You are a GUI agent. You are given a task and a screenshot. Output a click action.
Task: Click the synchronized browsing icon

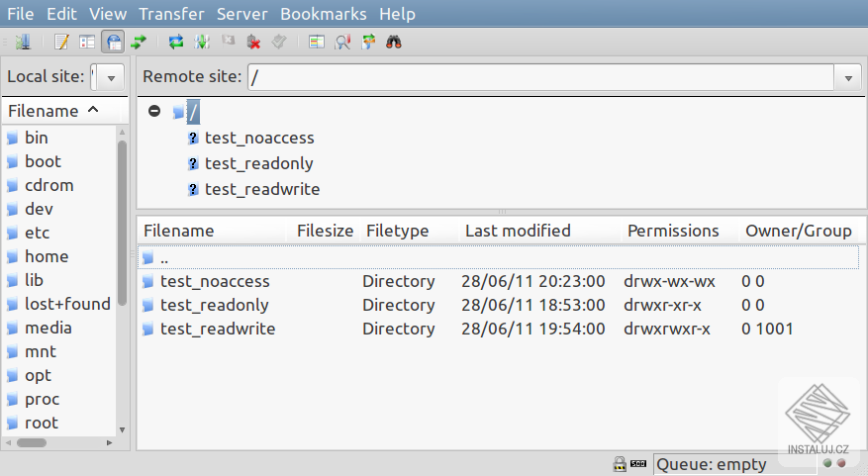click(x=368, y=42)
